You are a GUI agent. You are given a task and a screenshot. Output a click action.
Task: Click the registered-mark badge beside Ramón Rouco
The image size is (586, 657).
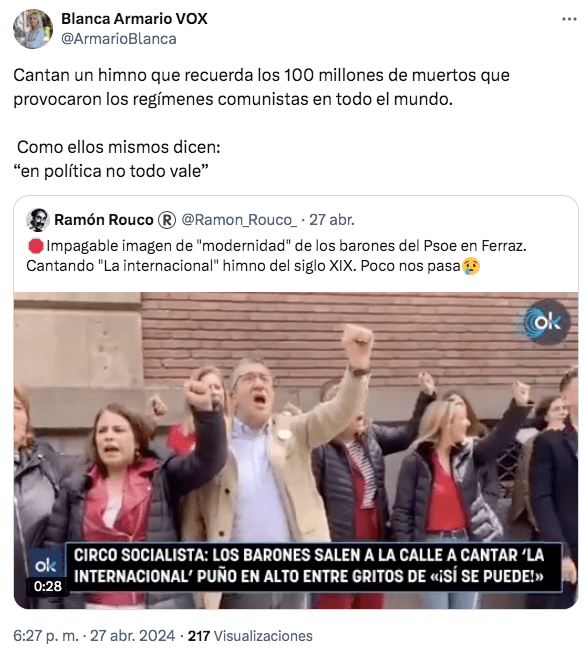click(x=167, y=220)
